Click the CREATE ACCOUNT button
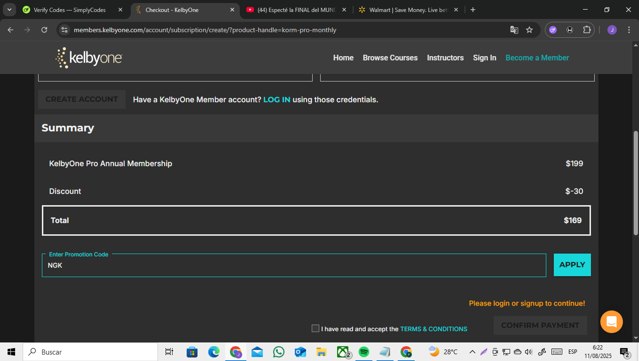Screen dimensions: 639x361 (82, 99)
